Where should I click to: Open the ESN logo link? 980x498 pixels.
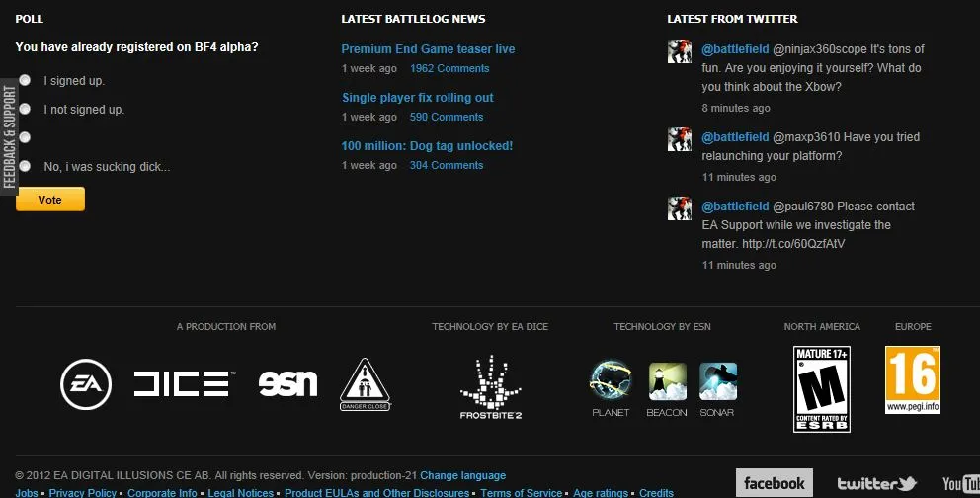pos(287,383)
